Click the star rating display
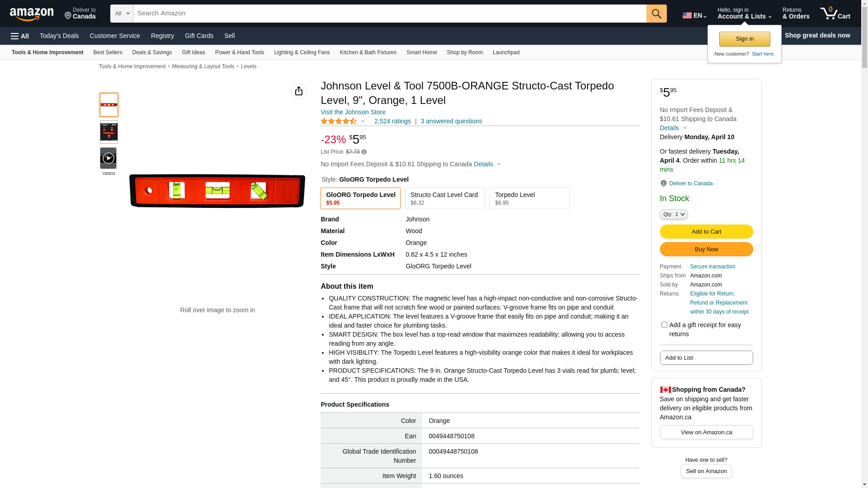Screen dimensions: 868x488 (x=339, y=121)
